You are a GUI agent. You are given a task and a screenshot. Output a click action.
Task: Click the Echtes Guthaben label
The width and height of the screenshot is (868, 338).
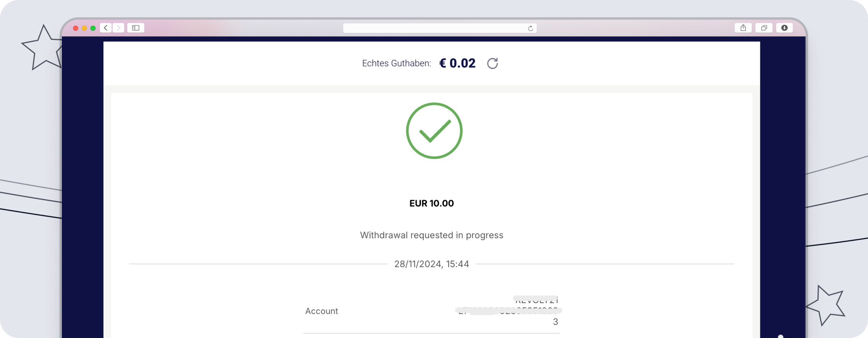(396, 63)
